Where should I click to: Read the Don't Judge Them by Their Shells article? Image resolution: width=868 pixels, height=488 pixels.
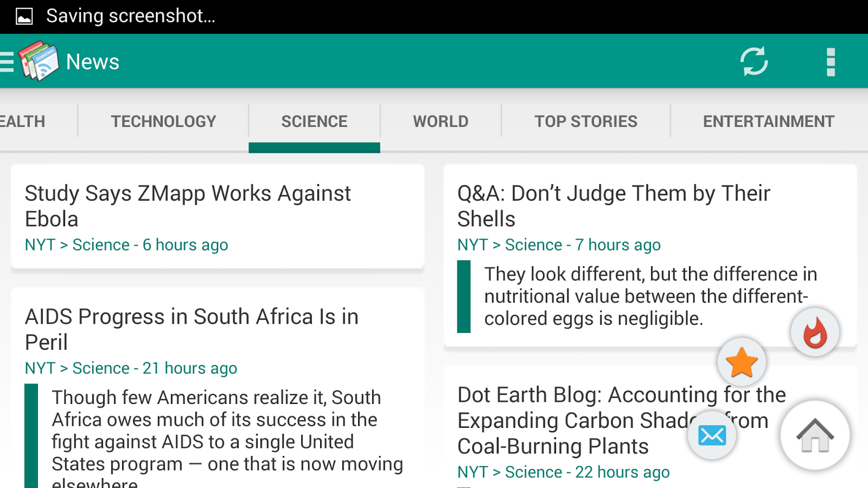(614, 206)
